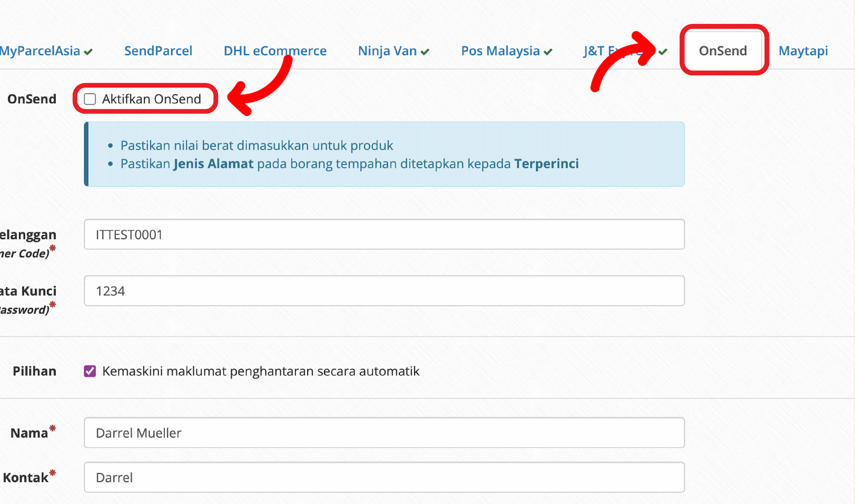Click green checkmark icon beside Ninja Van

(x=425, y=52)
